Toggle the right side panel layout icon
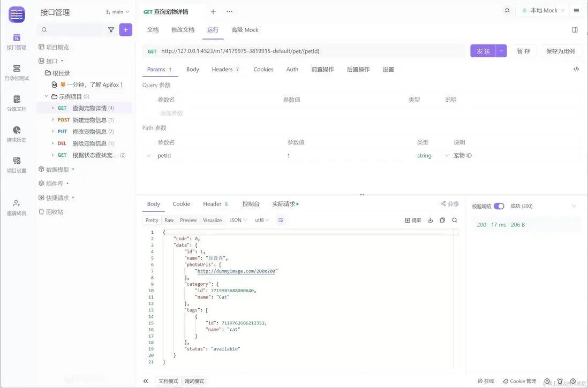Viewport: 588px width, 388px height. coord(575,29)
